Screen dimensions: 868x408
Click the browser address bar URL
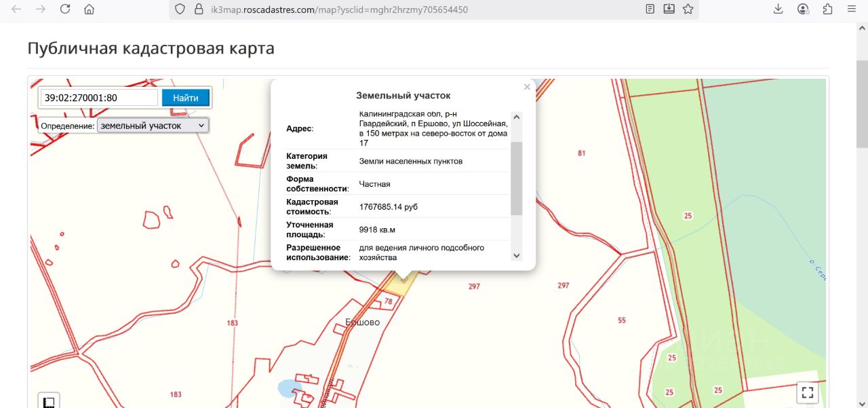339,10
